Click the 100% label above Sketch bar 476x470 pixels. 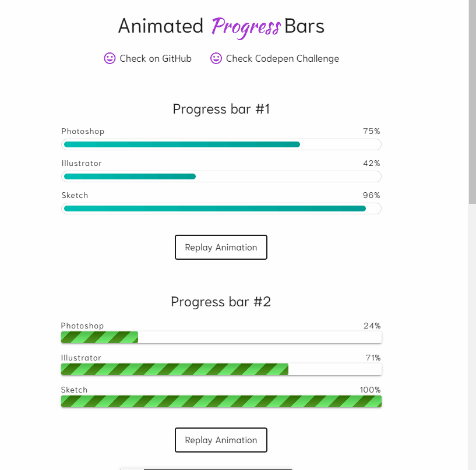pyautogui.click(x=370, y=390)
